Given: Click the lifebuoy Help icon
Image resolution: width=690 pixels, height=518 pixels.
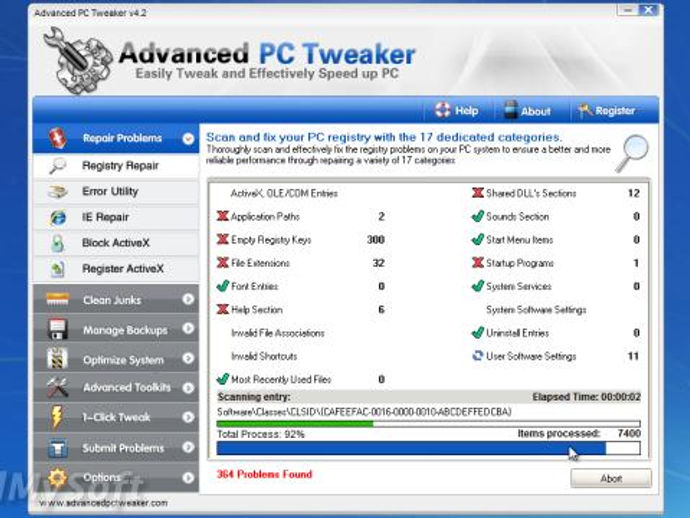Looking at the screenshot, I should (443, 110).
